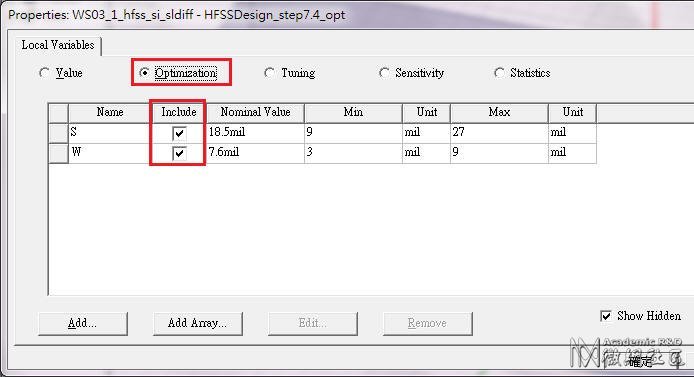Pick the Statistics radio option
The height and width of the screenshot is (377, 694).
click(499, 73)
